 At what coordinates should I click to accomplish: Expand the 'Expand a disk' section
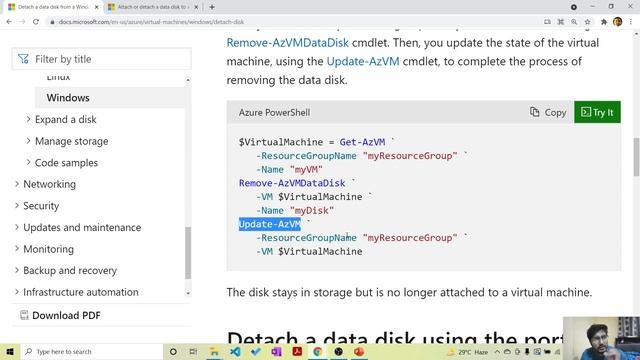coord(28,119)
